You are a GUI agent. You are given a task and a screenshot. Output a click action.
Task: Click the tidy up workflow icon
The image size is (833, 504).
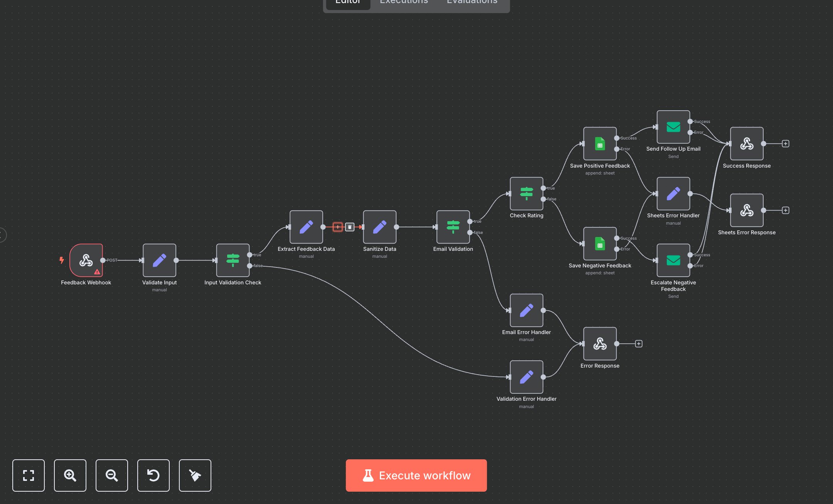click(195, 475)
